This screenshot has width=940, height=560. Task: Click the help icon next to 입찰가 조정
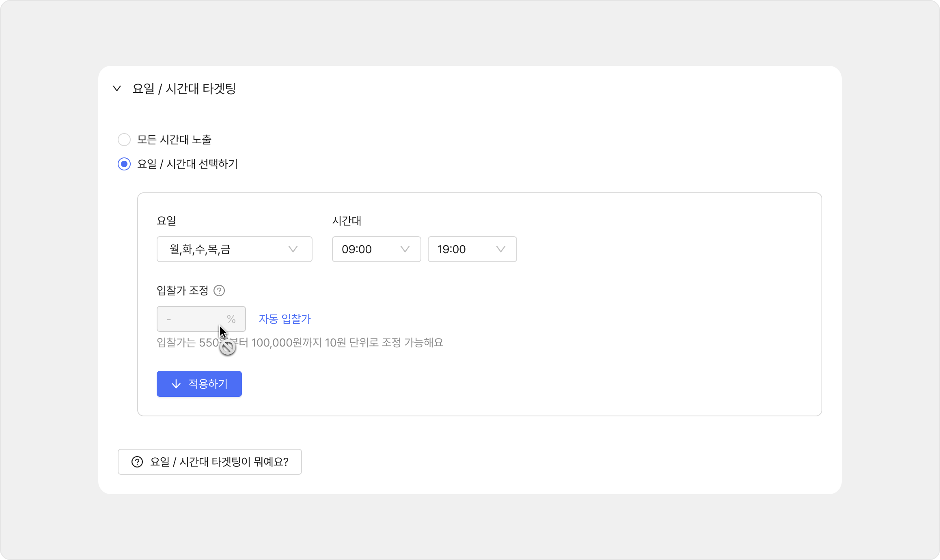219,291
